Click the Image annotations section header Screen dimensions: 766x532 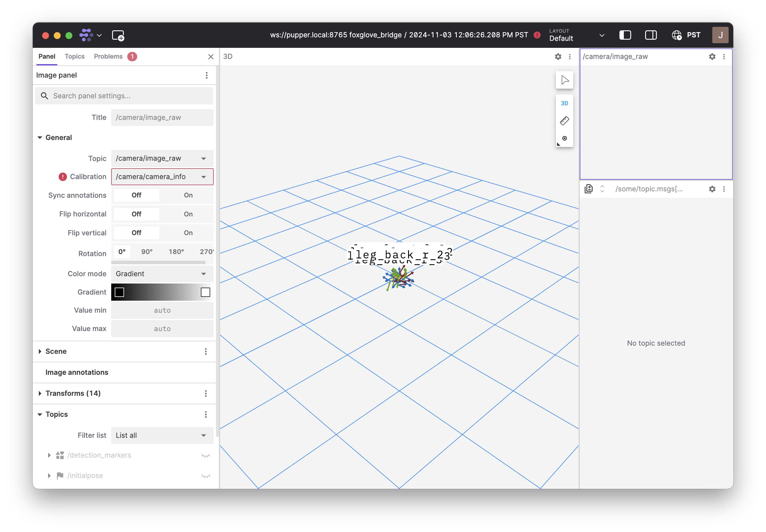(x=77, y=372)
